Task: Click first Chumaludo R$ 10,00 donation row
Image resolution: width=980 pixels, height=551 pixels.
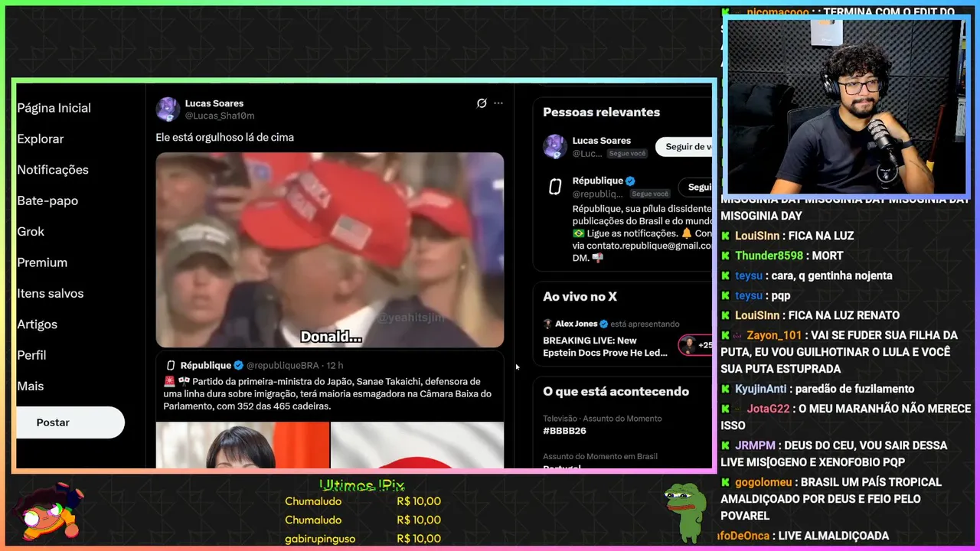Action: (x=363, y=501)
